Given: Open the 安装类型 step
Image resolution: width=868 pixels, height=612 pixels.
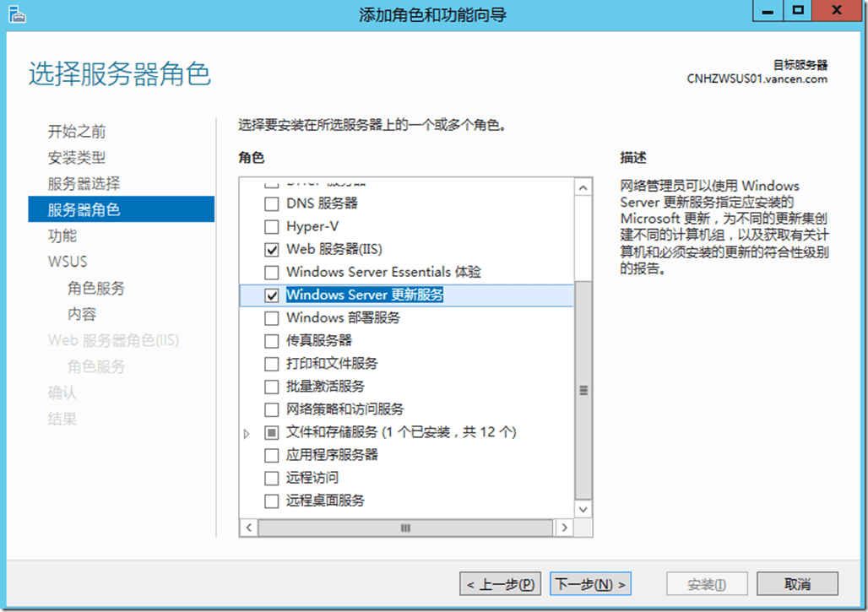Looking at the screenshot, I should tap(76, 158).
